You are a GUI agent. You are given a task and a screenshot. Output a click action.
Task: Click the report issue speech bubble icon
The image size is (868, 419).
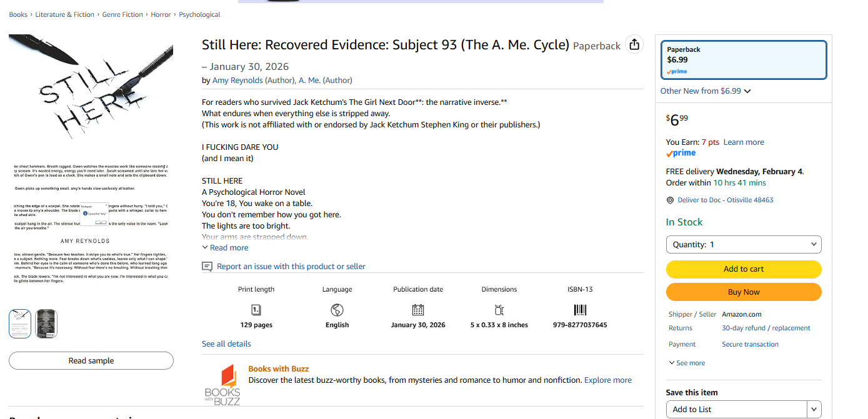point(207,267)
